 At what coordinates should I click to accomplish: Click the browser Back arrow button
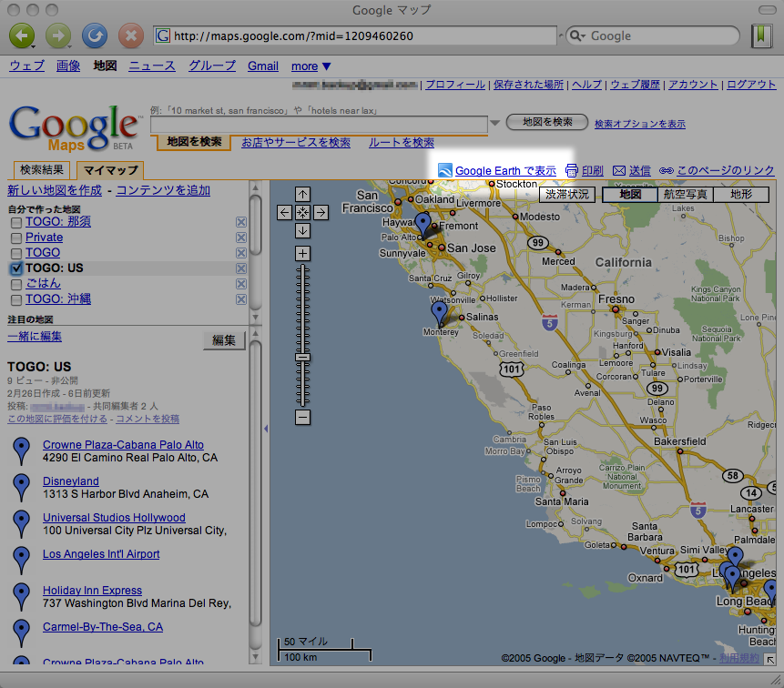coord(22,36)
